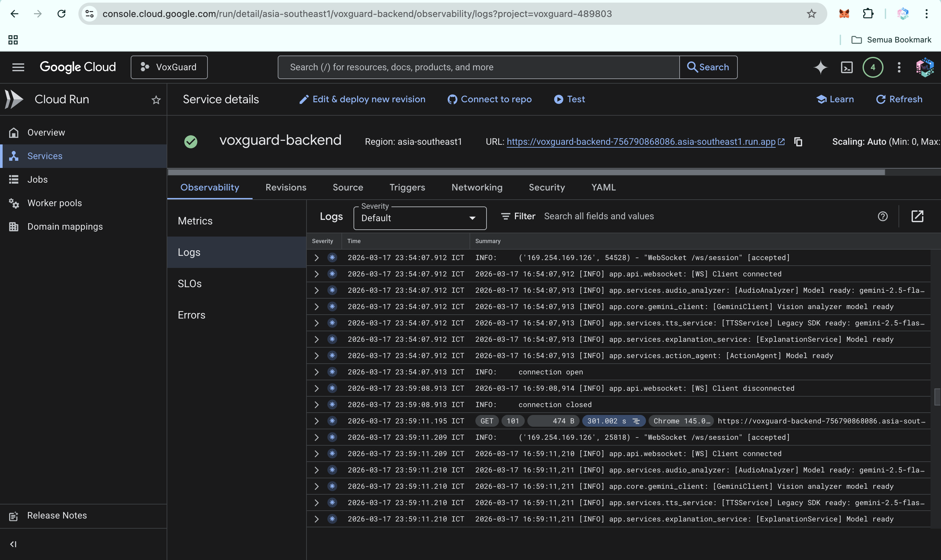Bookmark this page with star icon

click(x=811, y=14)
